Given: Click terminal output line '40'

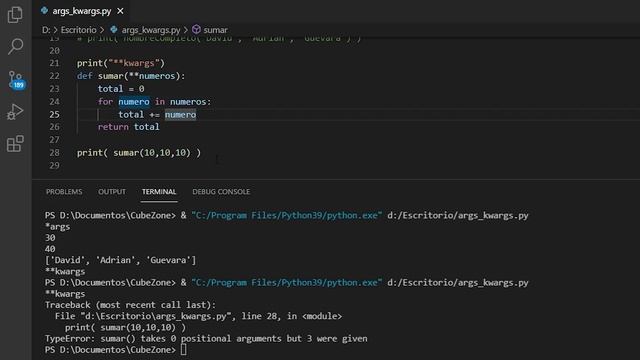Looking at the screenshot, I should coord(50,249).
